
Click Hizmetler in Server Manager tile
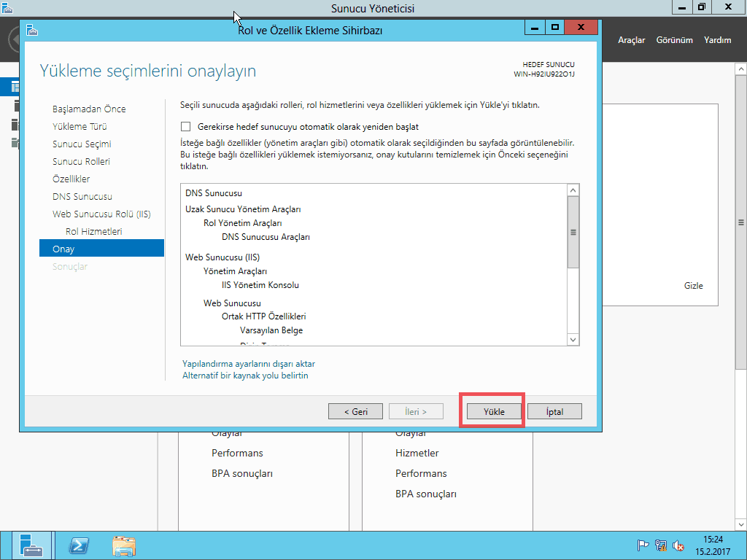pos(417,453)
